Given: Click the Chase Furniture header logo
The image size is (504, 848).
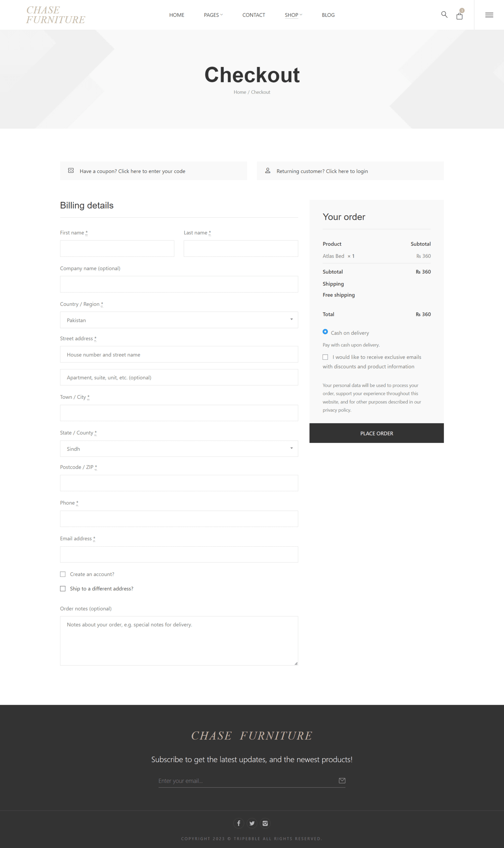Looking at the screenshot, I should click(x=56, y=15).
